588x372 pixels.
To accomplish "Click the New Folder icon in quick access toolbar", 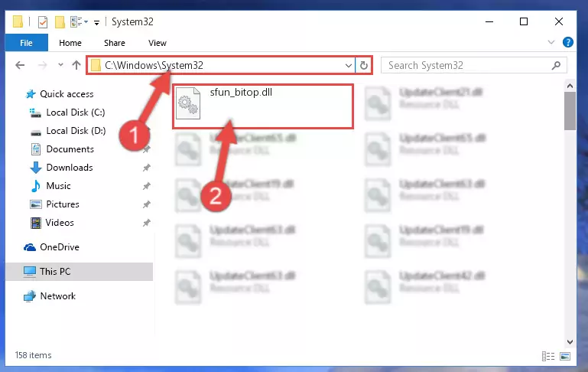I will coord(60,22).
